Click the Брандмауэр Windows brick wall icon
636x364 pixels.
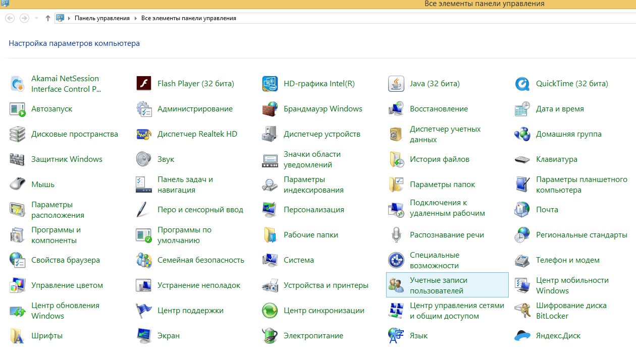click(x=270, y=109)
